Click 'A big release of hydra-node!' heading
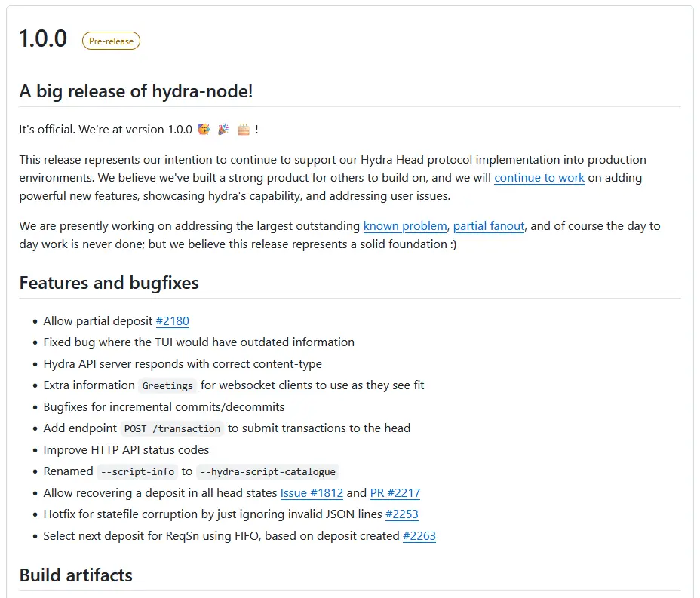The image size is (700, 598). 137,91
